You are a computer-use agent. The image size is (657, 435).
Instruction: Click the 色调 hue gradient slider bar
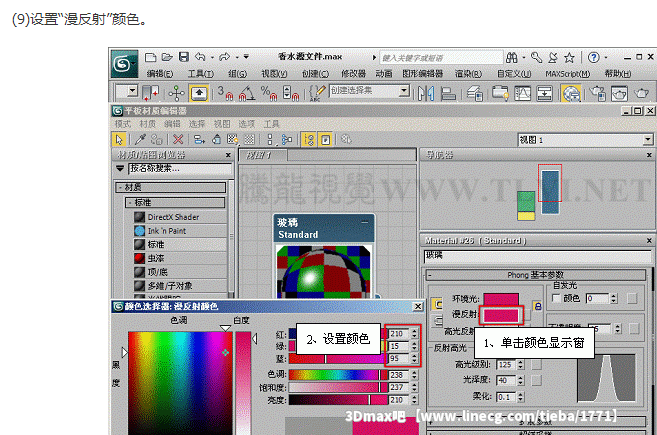coord(338,375)
